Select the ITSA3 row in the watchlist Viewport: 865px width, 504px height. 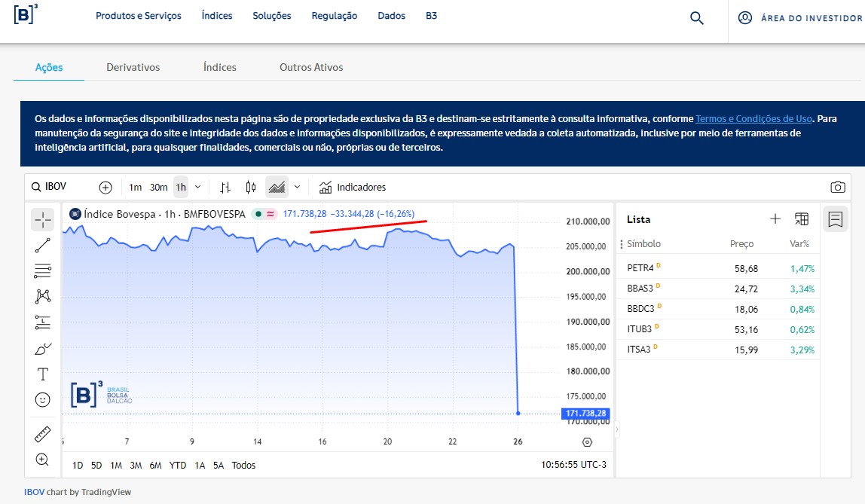coord(718,350)
